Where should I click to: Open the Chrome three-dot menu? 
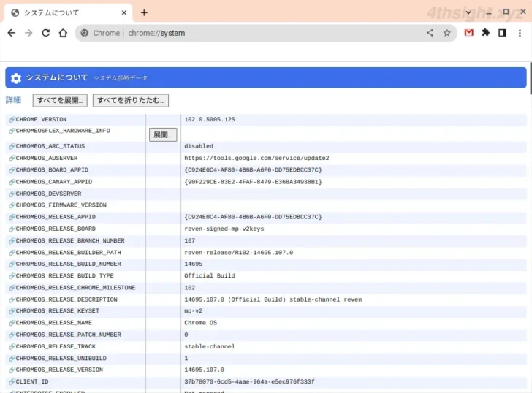520,33
